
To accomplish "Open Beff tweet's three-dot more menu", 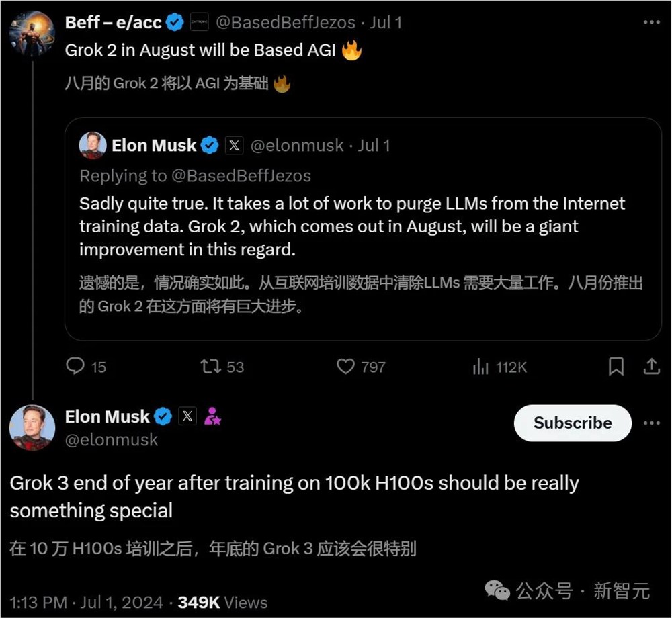I will (651, 22).
